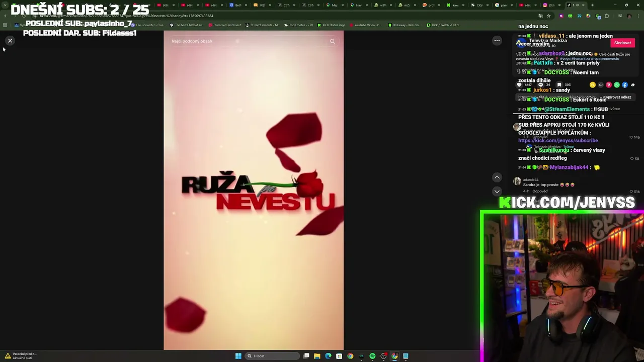Go to the previous video arrow

point(497,177)
